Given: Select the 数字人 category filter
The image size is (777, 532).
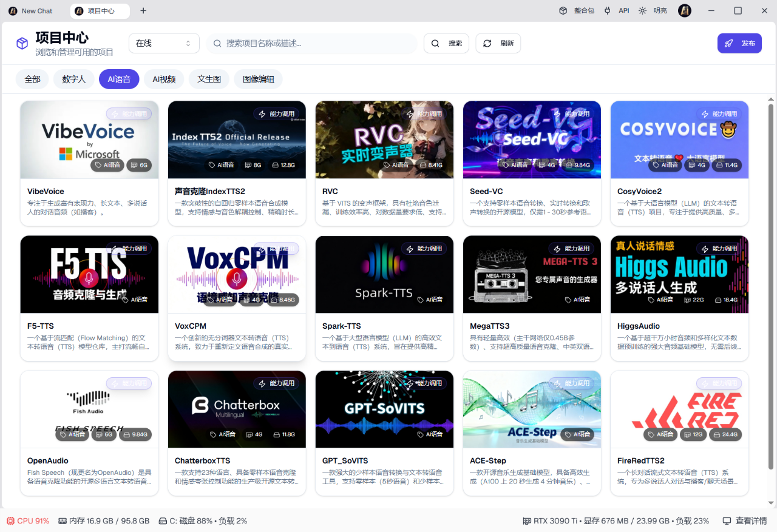Looking at the screenshot, I should (x=74, y=79).
